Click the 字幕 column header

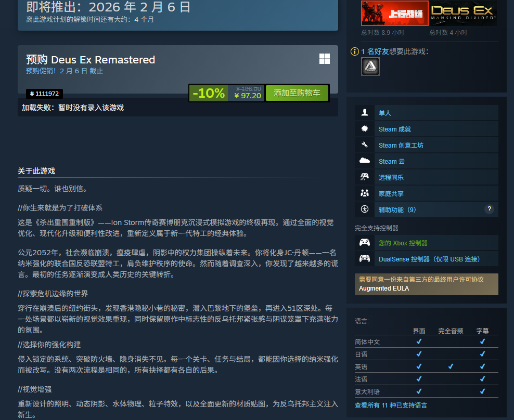[483, 331]
